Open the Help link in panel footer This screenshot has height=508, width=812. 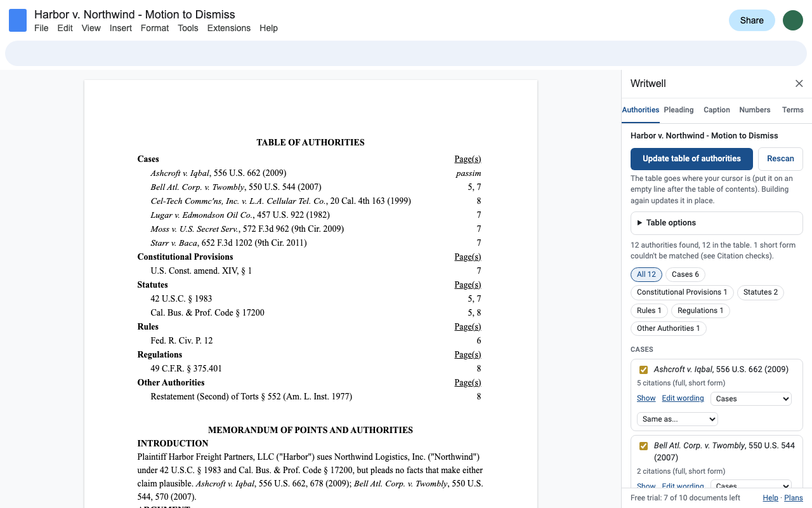(770, 498)
